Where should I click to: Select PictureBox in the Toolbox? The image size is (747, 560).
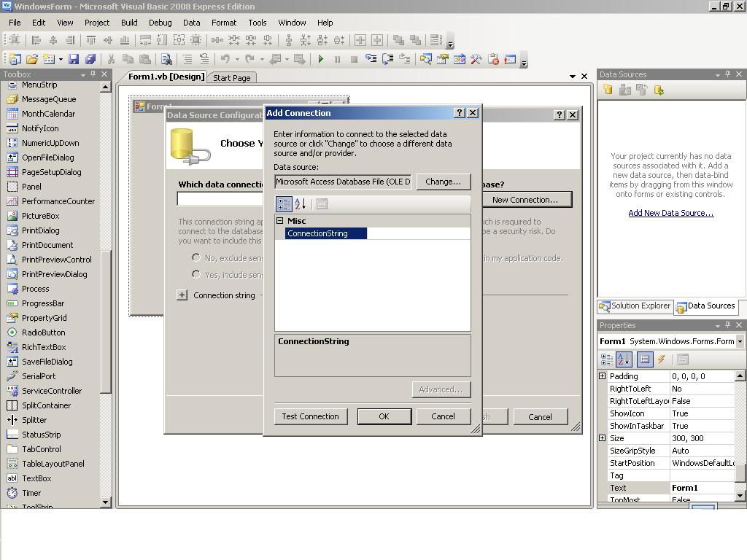coord(41,216)
